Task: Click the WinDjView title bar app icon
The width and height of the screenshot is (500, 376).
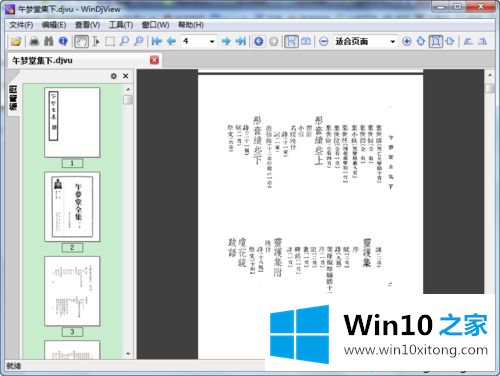Action: click(x=10, y=9)
